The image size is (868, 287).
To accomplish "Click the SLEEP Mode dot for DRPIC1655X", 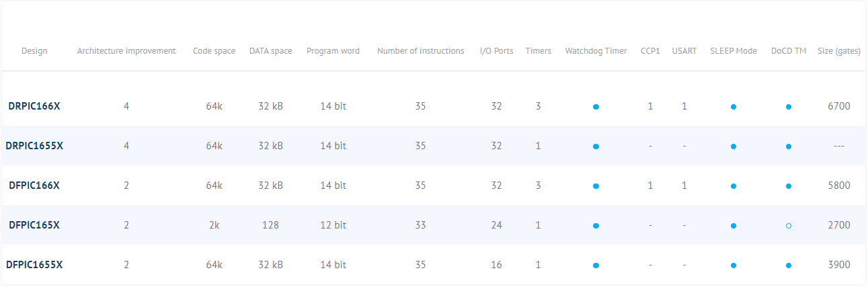I will tap(734, 147).
